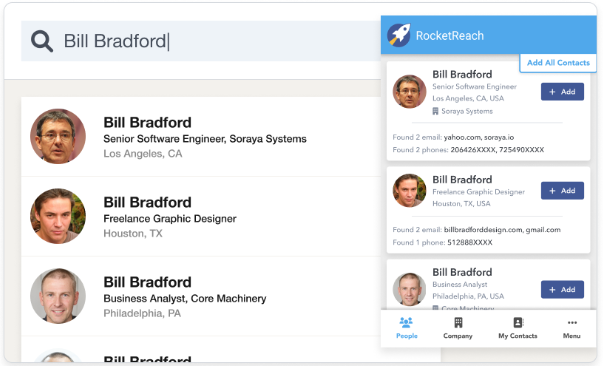The height and width of the screenshot is (366, 603).
Task: Click the Soraya Systems company link in RocketReach panel
Action: point(467,111)
